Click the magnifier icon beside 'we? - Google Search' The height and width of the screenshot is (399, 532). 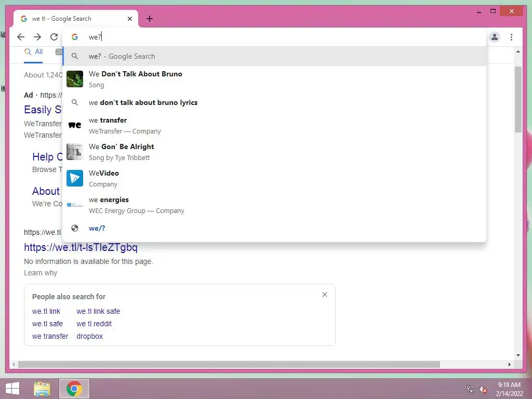pos(75,56)
